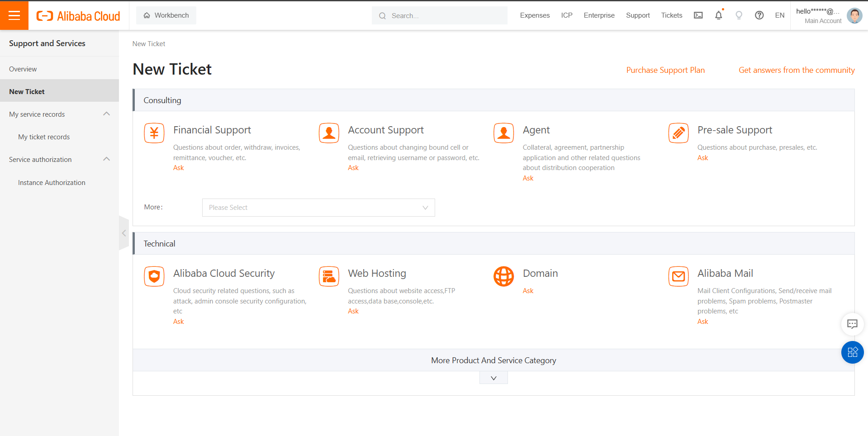Click More Product And Service Category bar
The width and height of the screenshot is (868, 436).
click(x=493, y=360)
